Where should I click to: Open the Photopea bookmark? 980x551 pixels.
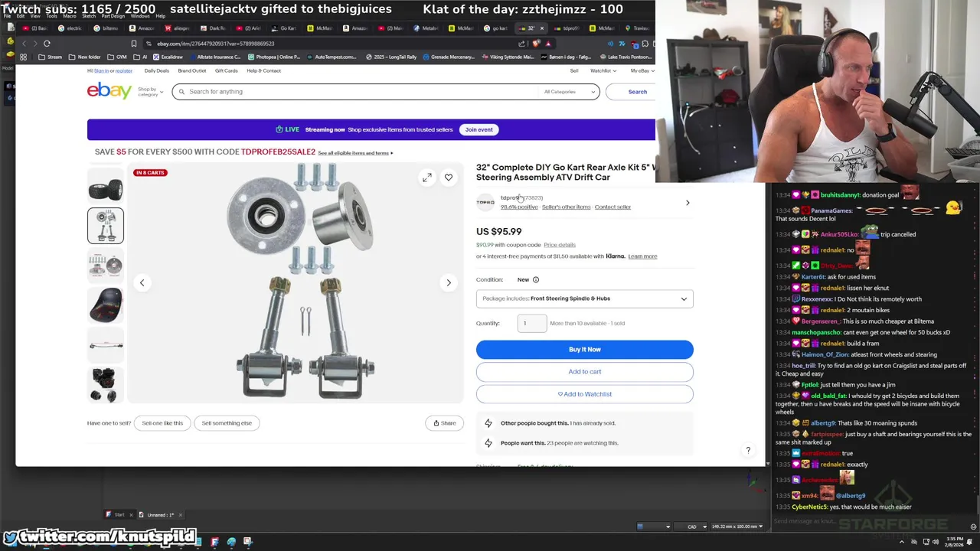pos(274,57)
